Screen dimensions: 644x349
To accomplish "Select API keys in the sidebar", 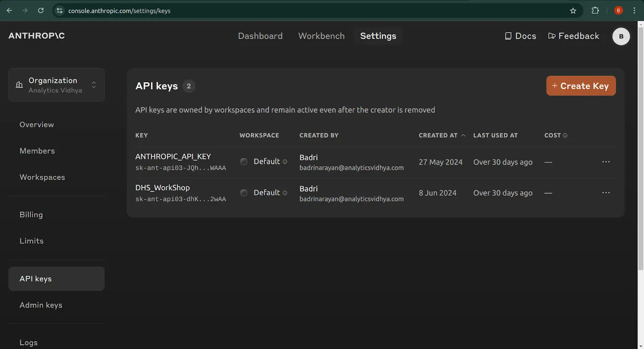I will pyautogui.click(x=56, y=279).
